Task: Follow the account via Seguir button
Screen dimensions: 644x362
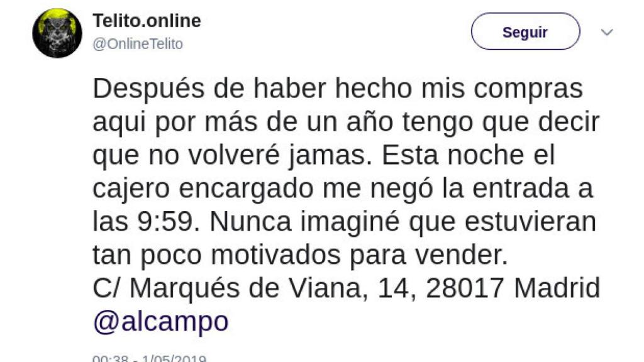Action: [526, 30]
